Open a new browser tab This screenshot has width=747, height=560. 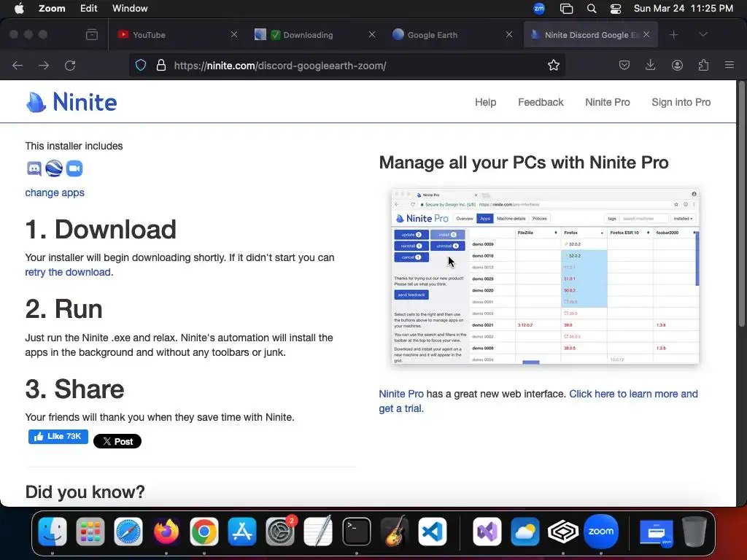[673, 35]
